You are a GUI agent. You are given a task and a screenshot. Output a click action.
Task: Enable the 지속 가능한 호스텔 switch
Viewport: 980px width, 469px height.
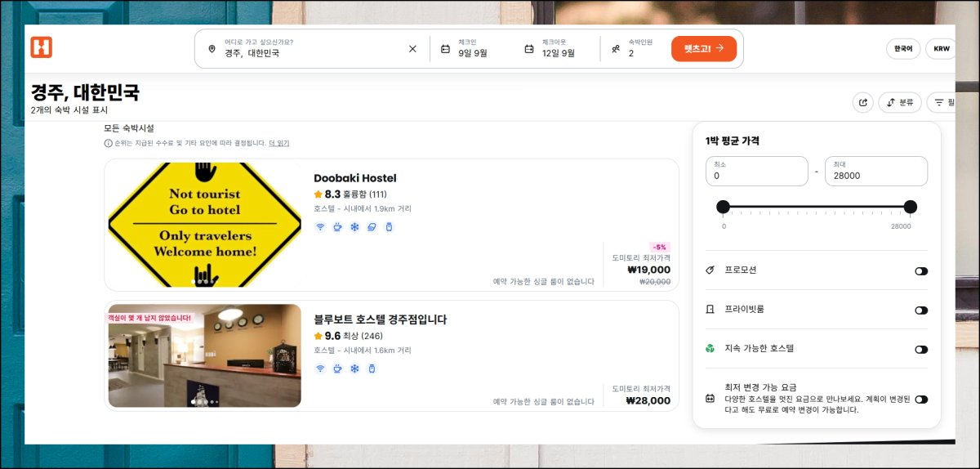pyautogui.click(x=921, y=350)
